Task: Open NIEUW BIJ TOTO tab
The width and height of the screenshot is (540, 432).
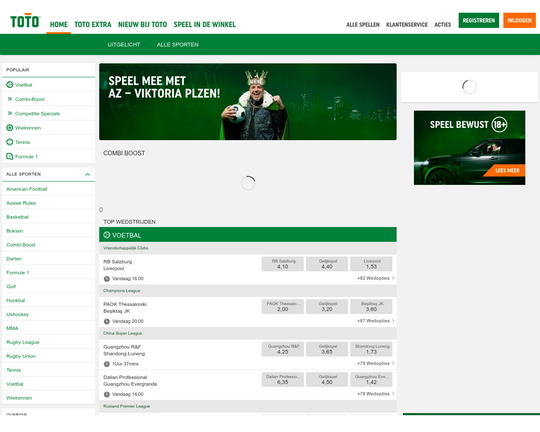Action: pyautogui.click(x=143, y=24)
